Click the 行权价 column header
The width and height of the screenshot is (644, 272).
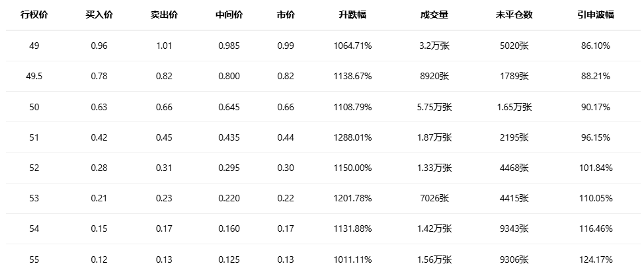[x=34, y=15]
